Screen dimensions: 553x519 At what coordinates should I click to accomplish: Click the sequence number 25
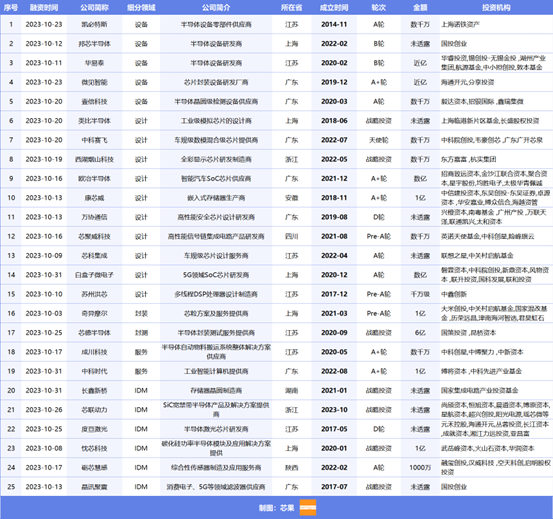click(x=11, y=487)
